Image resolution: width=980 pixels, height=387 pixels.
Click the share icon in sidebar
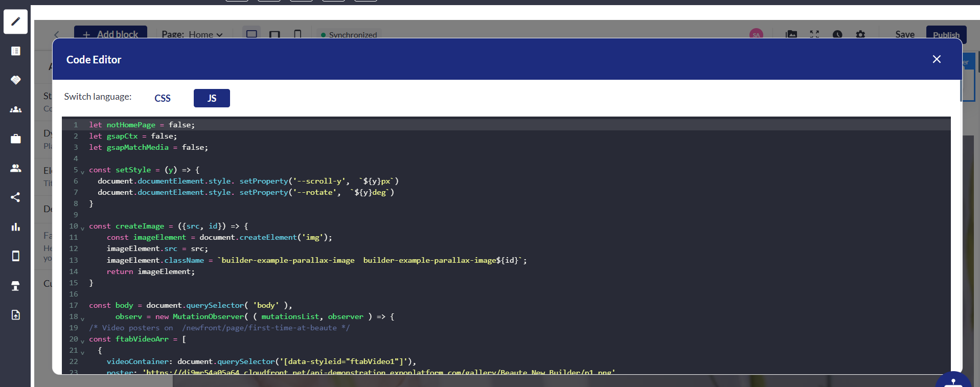click(x=15, y=197)
